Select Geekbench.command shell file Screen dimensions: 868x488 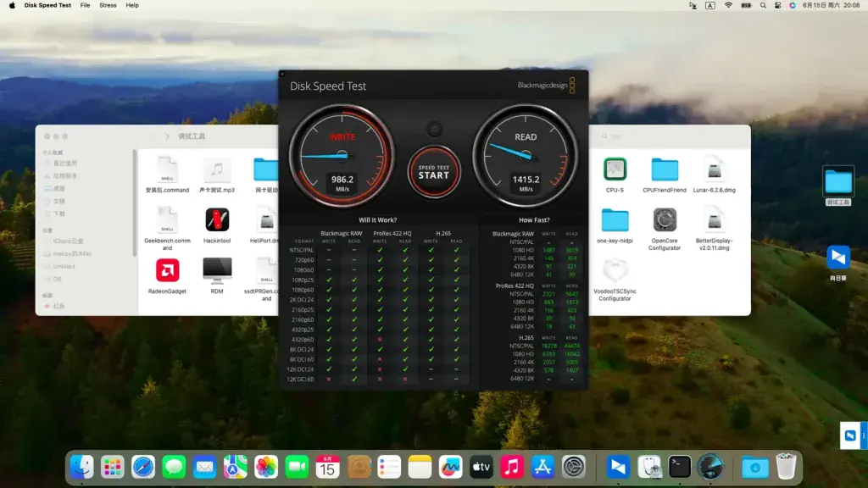(x=167, y=230)
